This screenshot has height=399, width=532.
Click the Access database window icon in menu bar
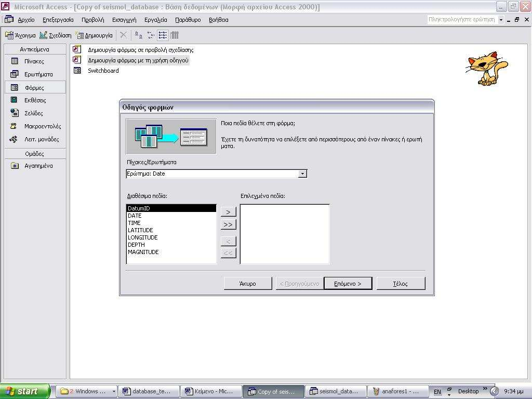[9, 19]
